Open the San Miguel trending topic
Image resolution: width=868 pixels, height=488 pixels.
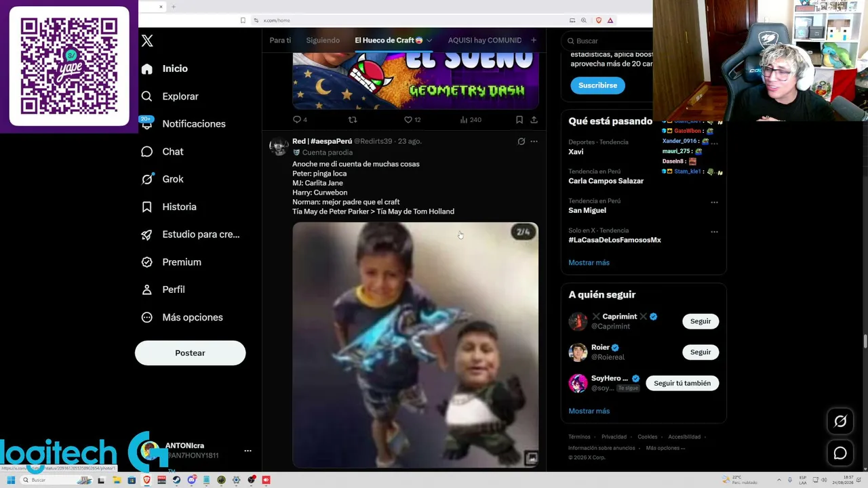click(587, 211)
